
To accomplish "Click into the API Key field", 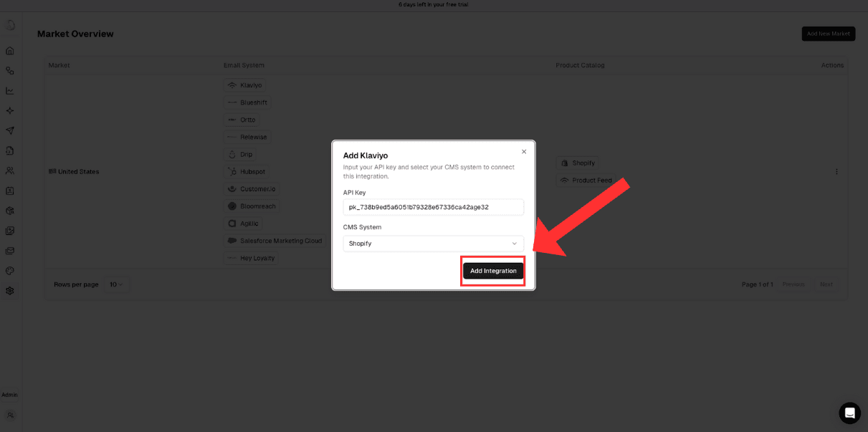I will pos(433,207).
